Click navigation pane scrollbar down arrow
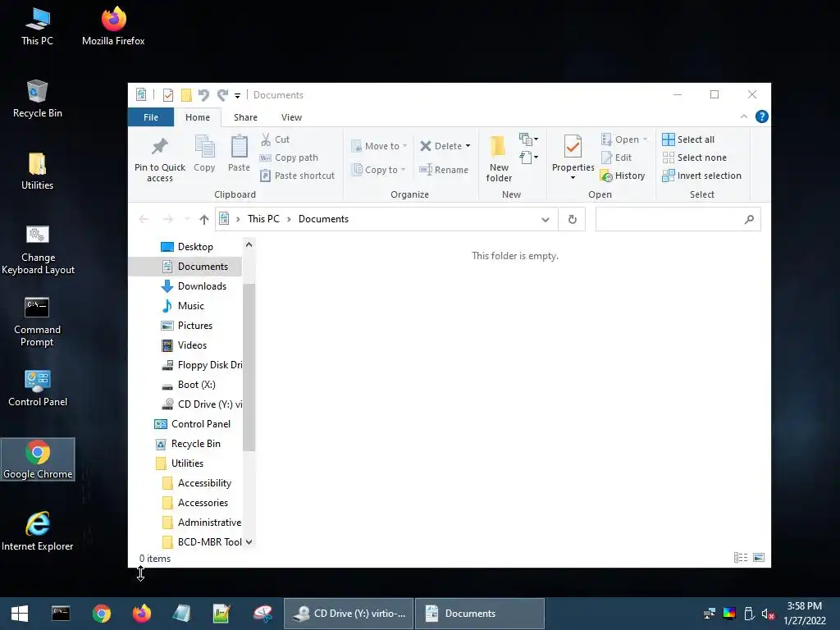 [249, 542]
